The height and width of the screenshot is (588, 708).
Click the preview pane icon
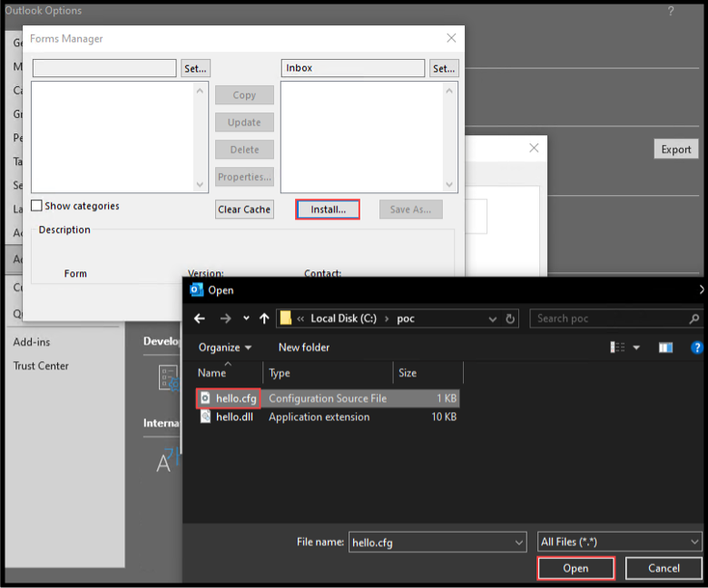click(665, 348)
